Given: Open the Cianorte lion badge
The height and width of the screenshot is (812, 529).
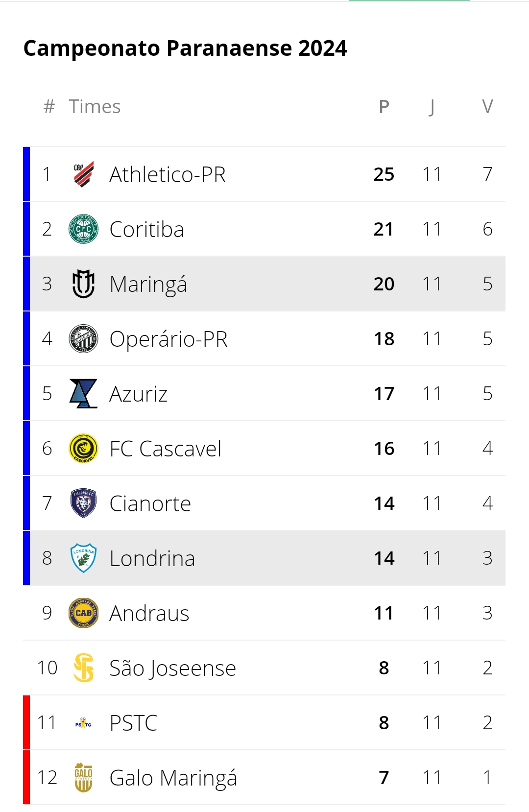Looking at the screenshot, I should pyautogui.click(x=83, y=503).
